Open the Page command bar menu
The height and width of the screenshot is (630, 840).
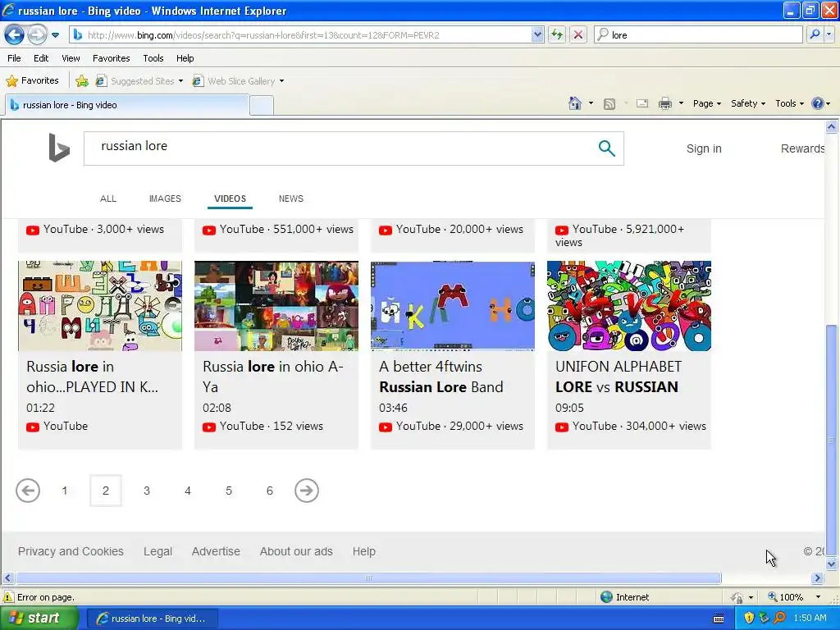pos(706,103)
